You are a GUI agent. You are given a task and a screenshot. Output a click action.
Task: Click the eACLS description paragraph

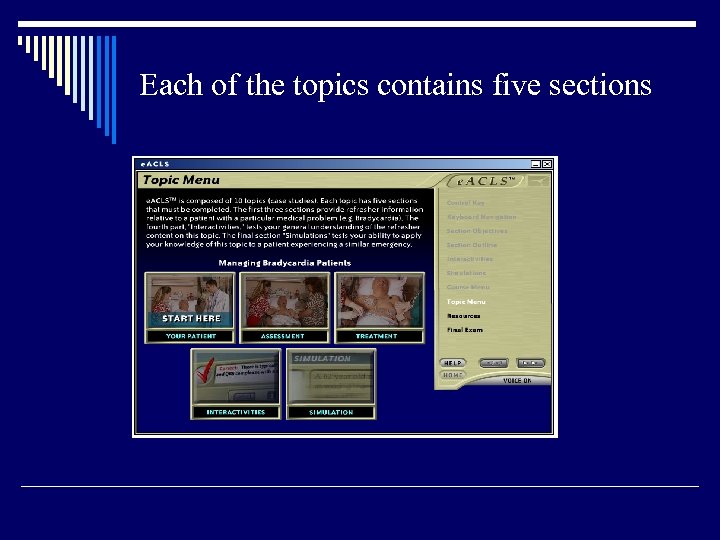click(x=284, y=222)
